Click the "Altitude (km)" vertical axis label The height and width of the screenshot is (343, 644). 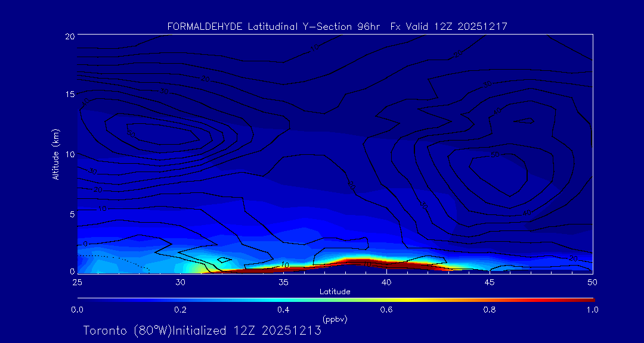tap(55, 154)
